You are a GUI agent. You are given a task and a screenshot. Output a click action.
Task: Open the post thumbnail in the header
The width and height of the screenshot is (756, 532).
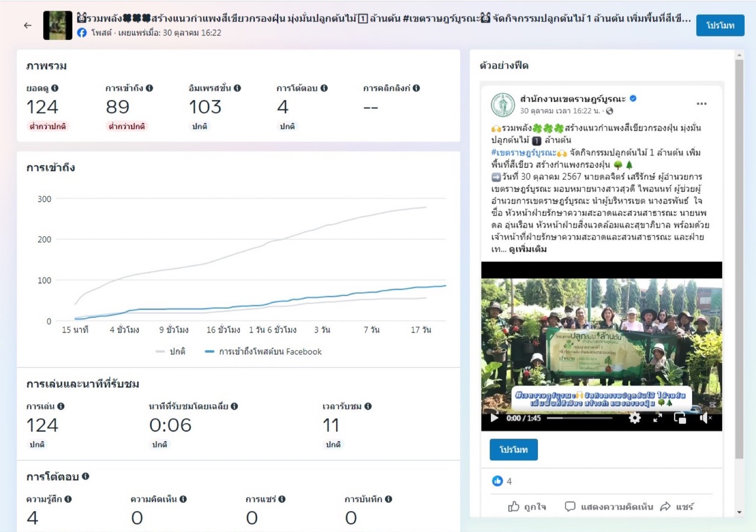coord(57,25)
